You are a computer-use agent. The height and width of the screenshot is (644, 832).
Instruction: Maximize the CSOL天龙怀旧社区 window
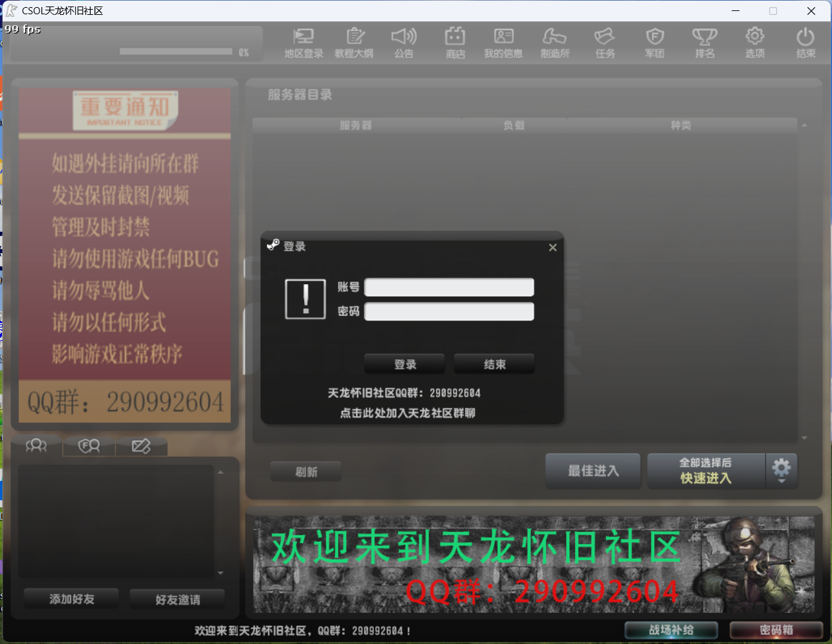click(773, 10)
